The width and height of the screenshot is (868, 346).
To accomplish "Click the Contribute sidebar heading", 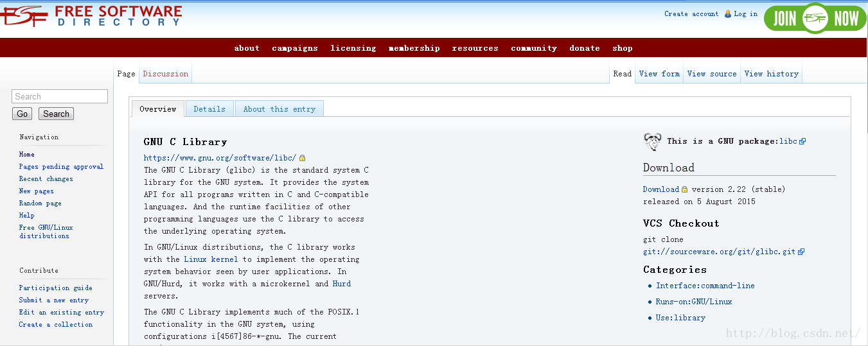I will [39, 270].
